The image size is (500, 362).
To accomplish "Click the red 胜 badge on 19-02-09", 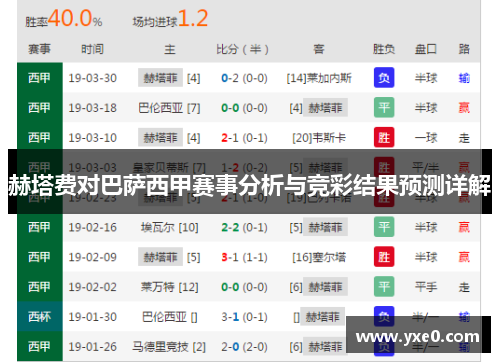I will tap(384, 256).
